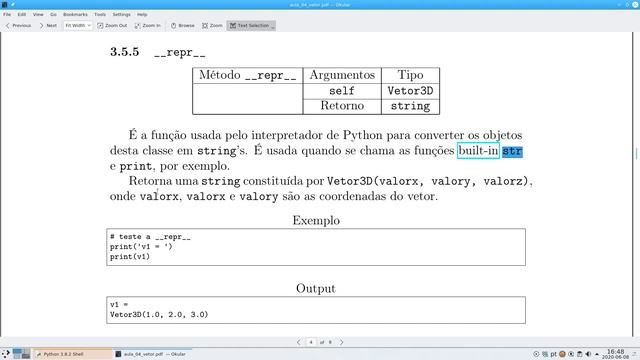
Task: Click the page number input field
Action: [x=311, y=342]
